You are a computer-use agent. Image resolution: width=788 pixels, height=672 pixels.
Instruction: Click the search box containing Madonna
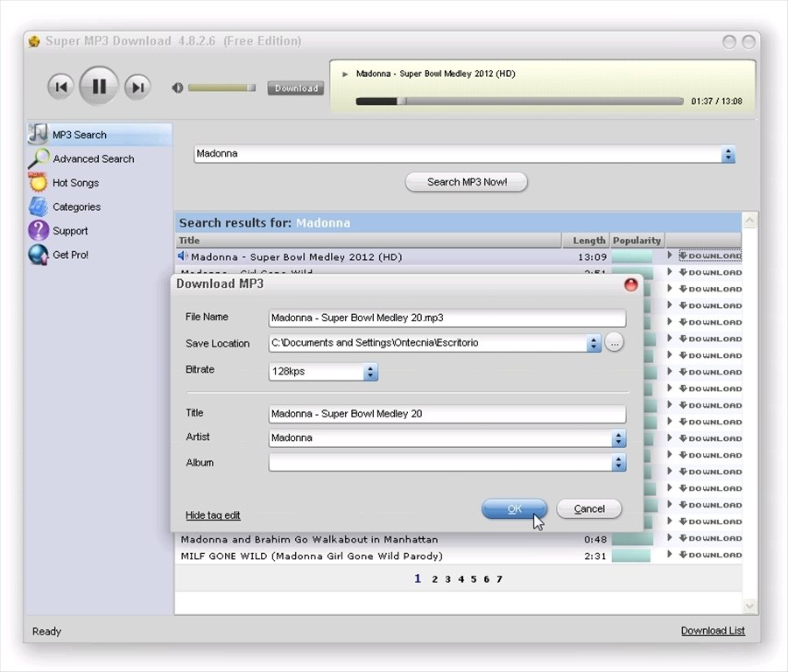tap(457, 154)
